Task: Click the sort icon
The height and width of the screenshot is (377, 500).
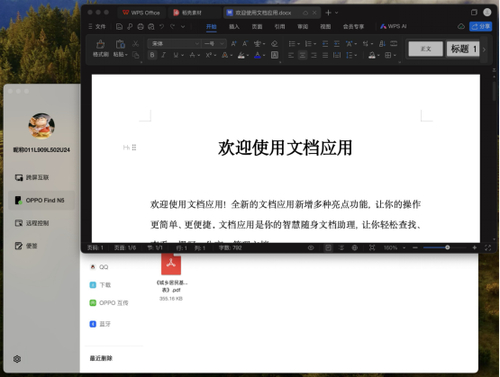Action: [x=382, y=44]
